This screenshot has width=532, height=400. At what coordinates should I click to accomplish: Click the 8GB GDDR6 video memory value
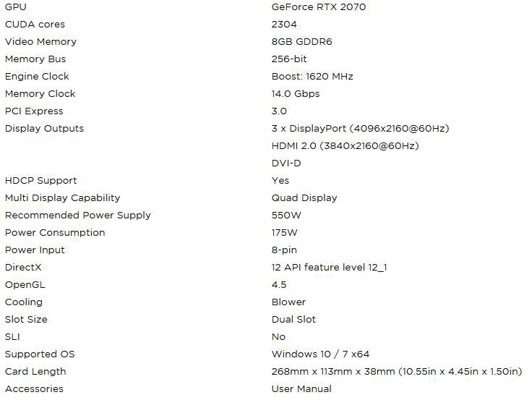[x=301, y=42]
